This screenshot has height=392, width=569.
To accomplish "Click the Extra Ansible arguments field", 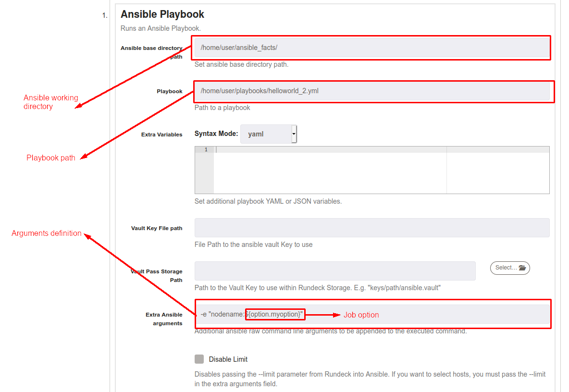I will click(x=372, y=314).
